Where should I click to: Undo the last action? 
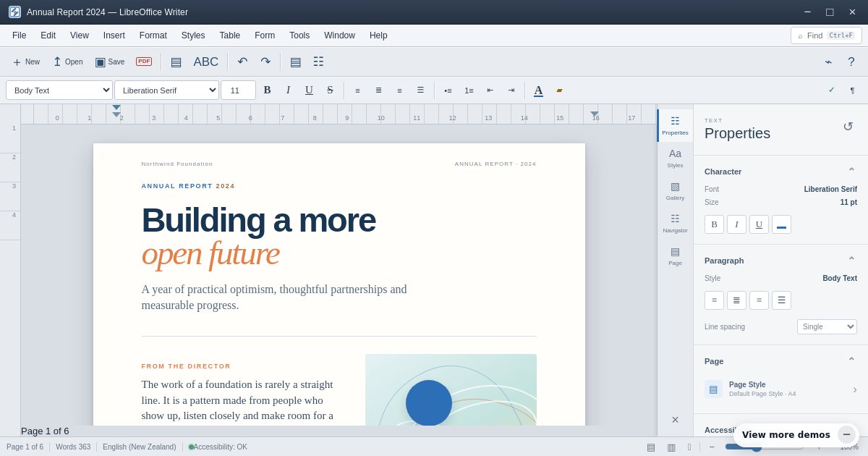[x=242, y=62]
